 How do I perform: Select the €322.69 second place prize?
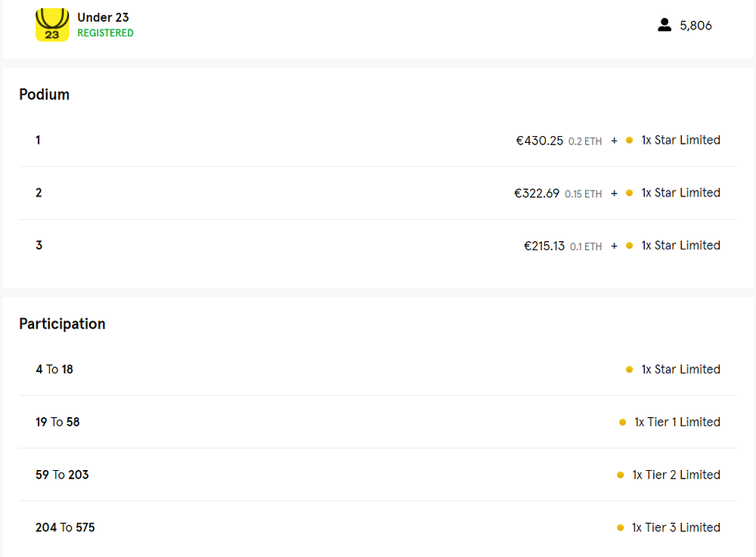[x=537, y=193]
